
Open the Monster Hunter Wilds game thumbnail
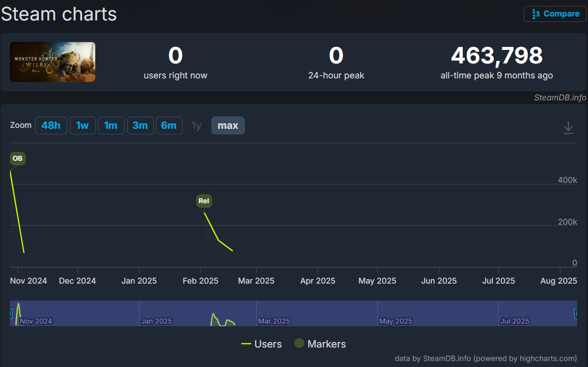(x=52, y=62)
